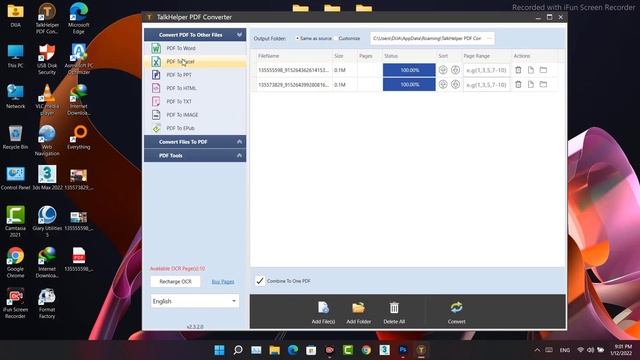This screenshot has width=640, height=360.
Task: Open output folder for 135573829 row
Action: [543, 84]
